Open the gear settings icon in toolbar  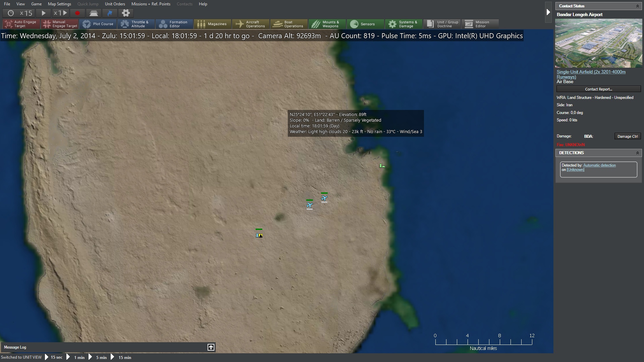click(x=126, y=13)
